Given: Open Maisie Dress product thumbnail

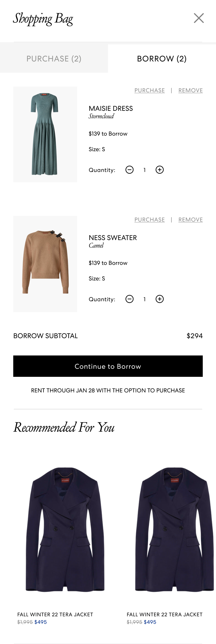Looking at the screenshot, I should [x=45, y=134].
